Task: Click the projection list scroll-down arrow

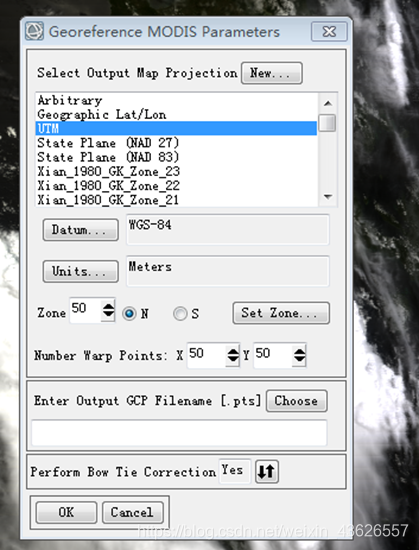Action: 328,197
